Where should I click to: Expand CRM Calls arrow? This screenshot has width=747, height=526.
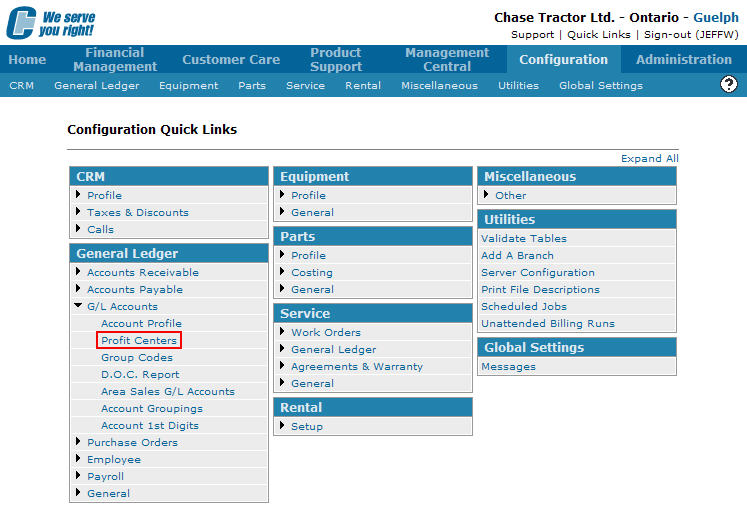tap(78, 229)
